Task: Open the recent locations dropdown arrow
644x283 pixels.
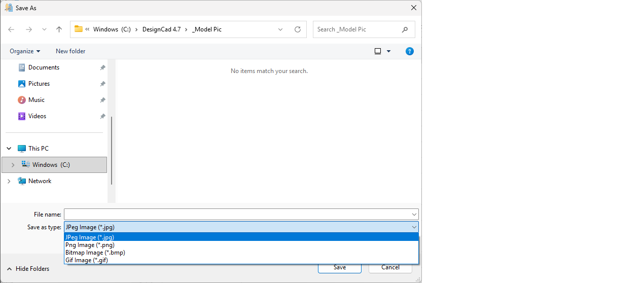Action: point(44,29)
